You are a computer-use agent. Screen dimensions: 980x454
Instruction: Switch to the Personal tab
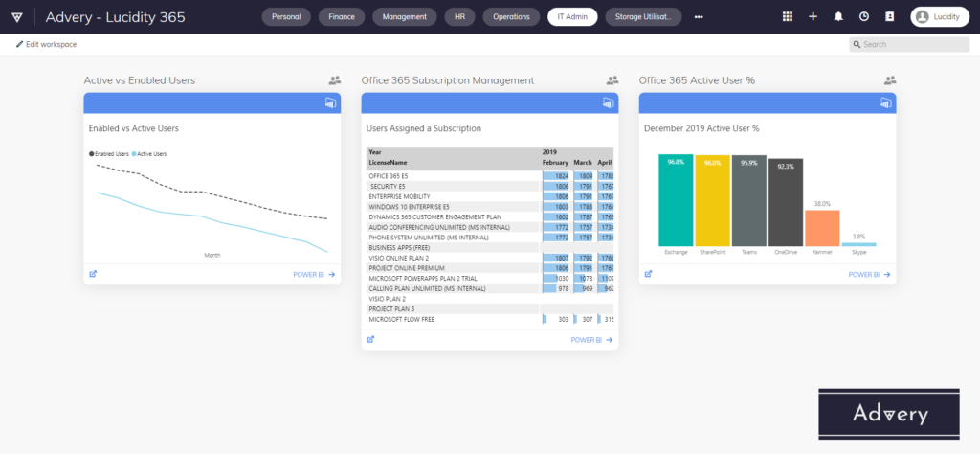tap(286, 17)
